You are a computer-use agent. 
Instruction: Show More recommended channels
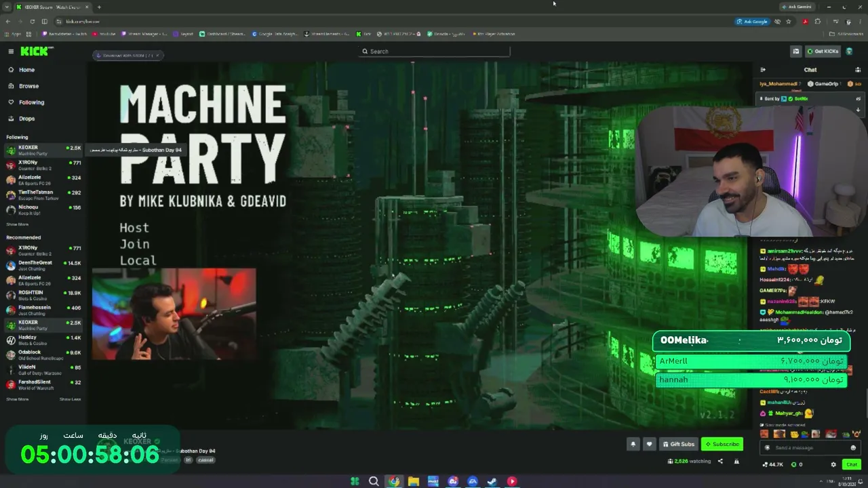[x=18, y=399]
